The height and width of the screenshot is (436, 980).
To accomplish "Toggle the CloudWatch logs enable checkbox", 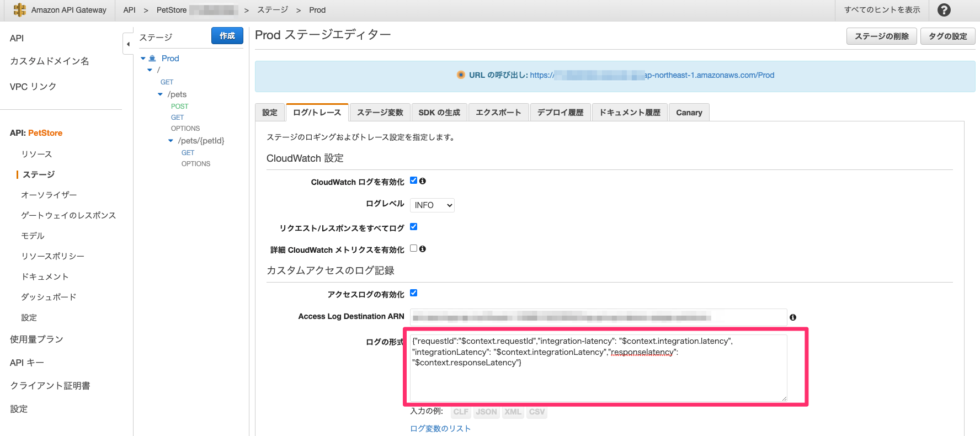I will pos(413,180).
